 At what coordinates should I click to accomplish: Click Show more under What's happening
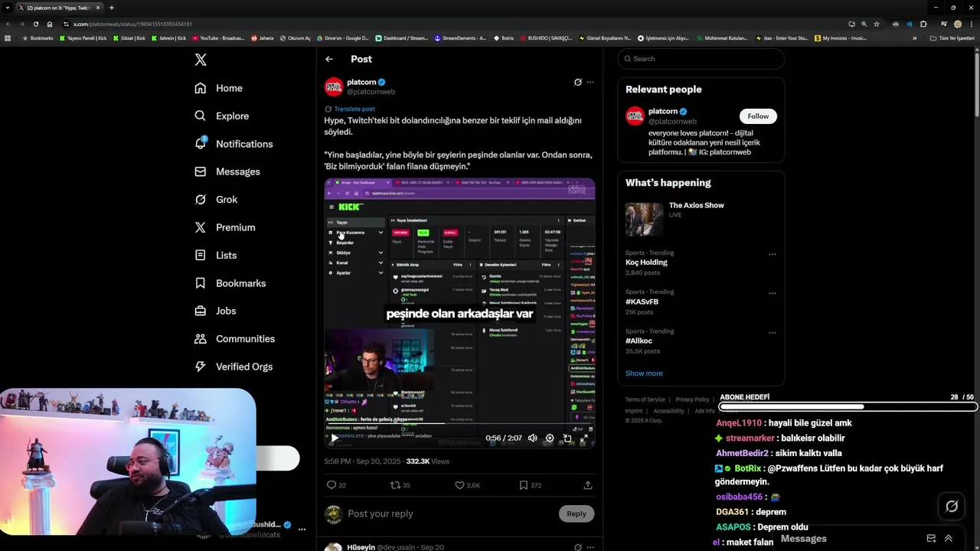tap(644, 373)
